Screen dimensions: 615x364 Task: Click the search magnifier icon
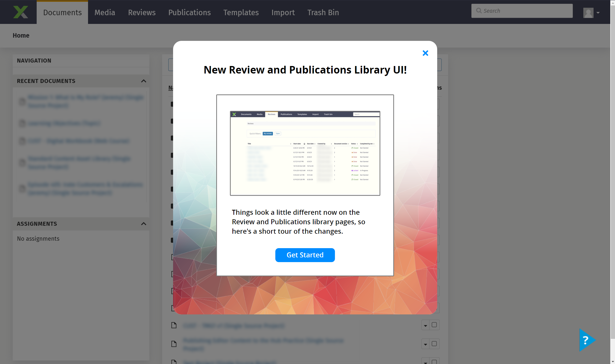[479, 11]
